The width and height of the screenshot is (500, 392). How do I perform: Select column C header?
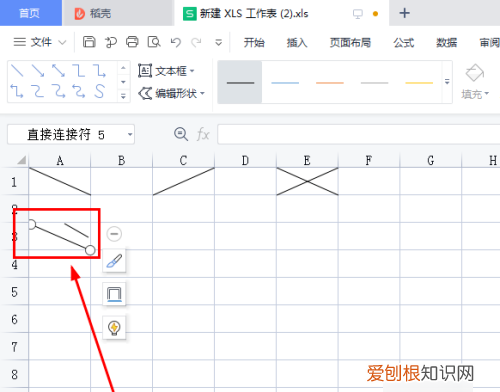(183, 160)
